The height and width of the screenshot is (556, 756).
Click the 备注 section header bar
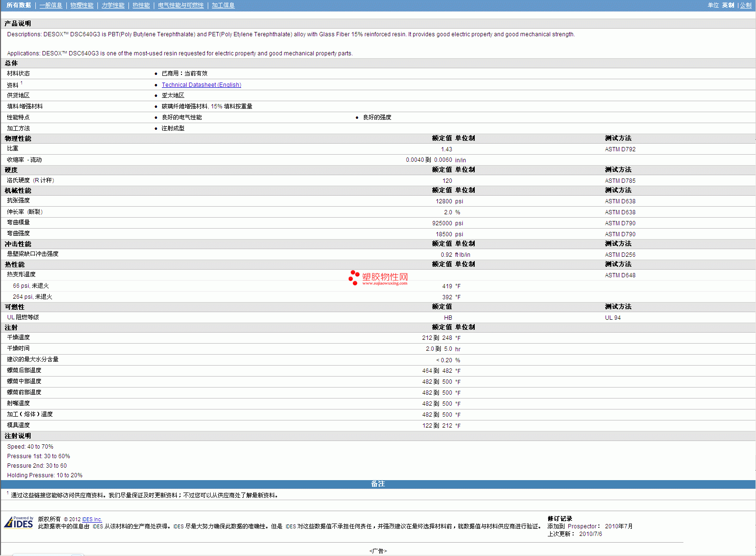(x=378, y=484)
